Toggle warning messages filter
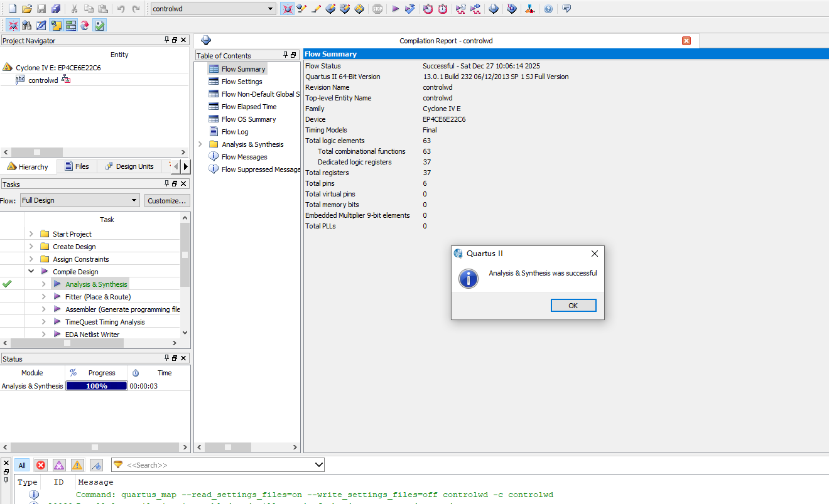The image size is (829, 504). point(77,465)
